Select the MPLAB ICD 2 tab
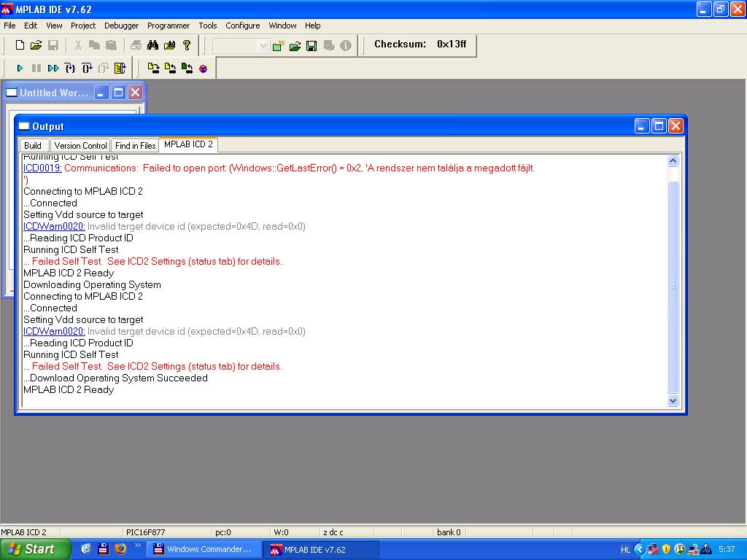The height and width of the screenshot is (560, 747). (188, 144)
